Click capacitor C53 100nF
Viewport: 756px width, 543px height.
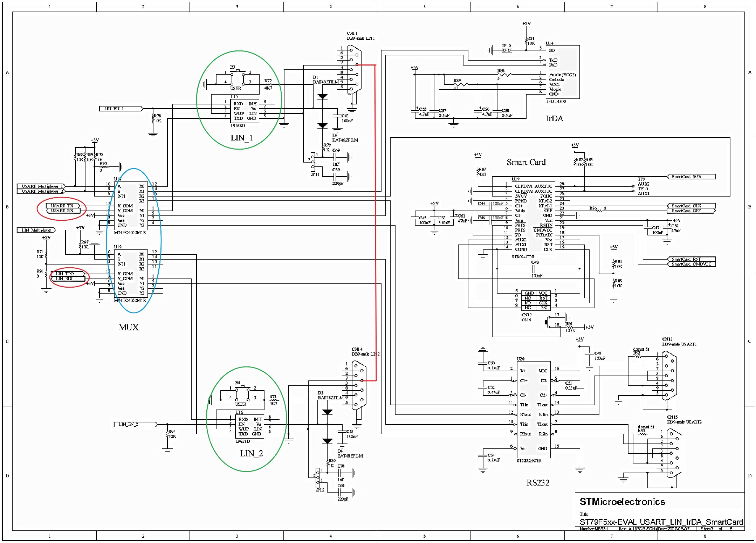(342, 432)
